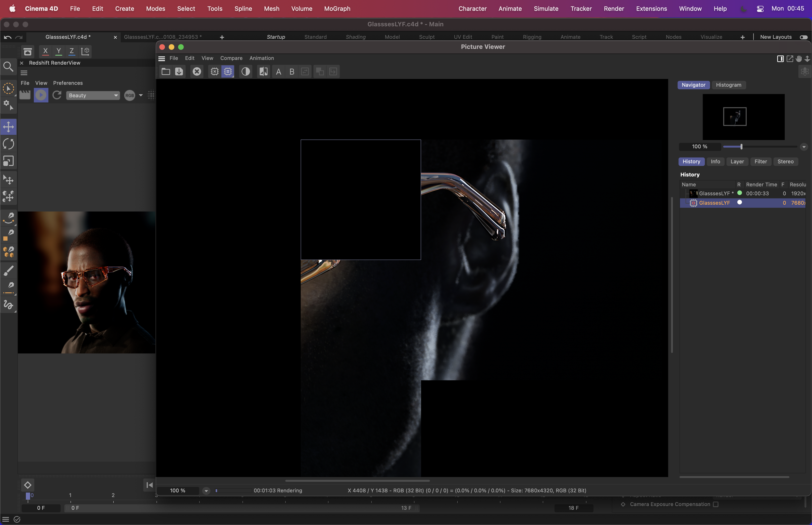Adjust the Navigator zoom slider

(x=741, y=147)
